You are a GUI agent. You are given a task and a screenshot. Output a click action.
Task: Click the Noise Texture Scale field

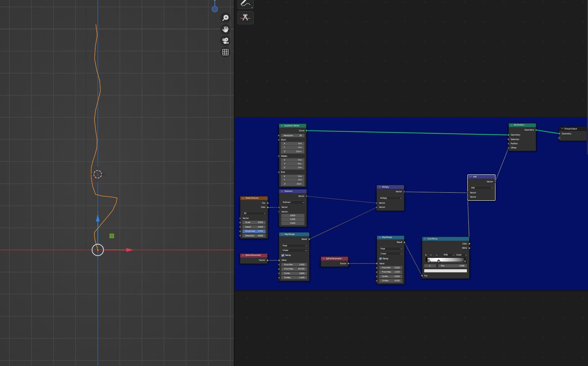pyautogui.click(x=254, y=222)
